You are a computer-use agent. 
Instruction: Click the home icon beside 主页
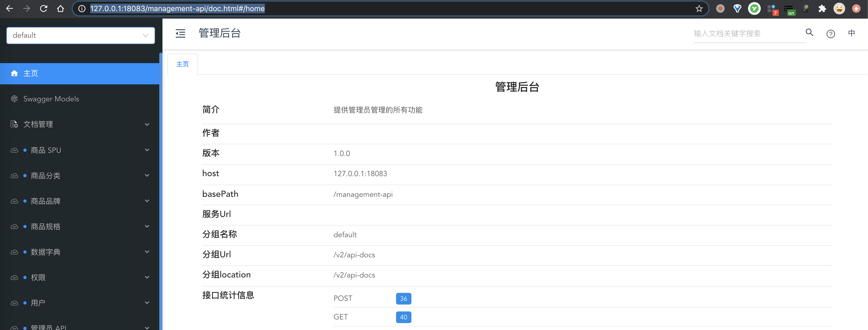tap(14, 73)
